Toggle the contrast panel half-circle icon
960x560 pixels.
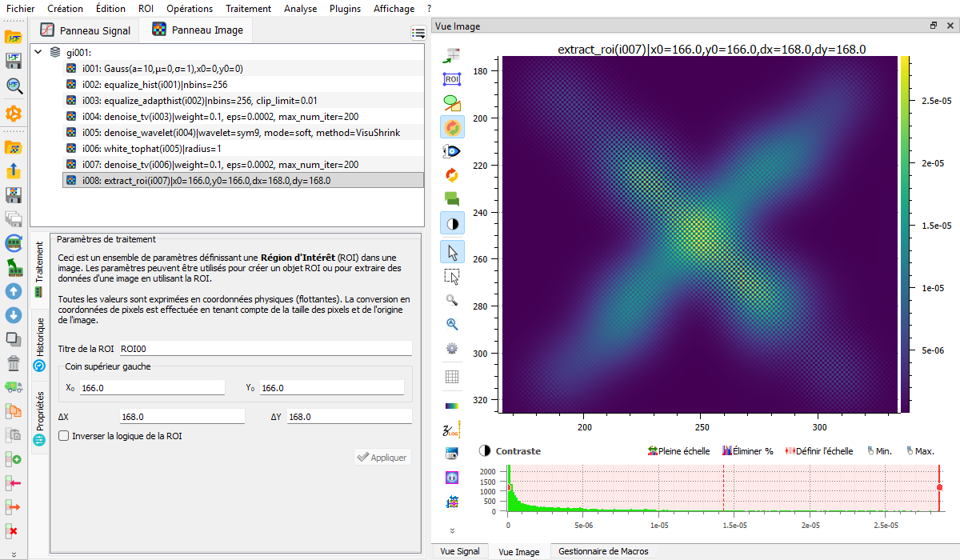(x=452, y=222)
